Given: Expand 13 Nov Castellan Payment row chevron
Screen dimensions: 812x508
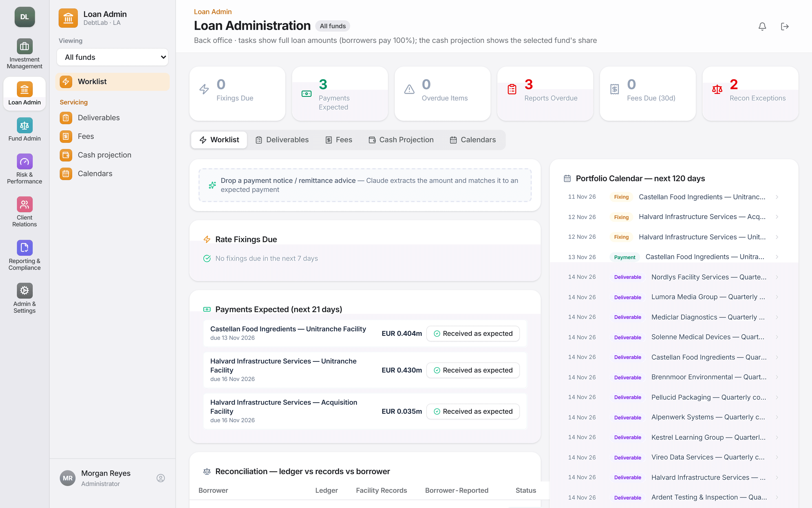Looking at the screenshot, I should tap(777, 257).
